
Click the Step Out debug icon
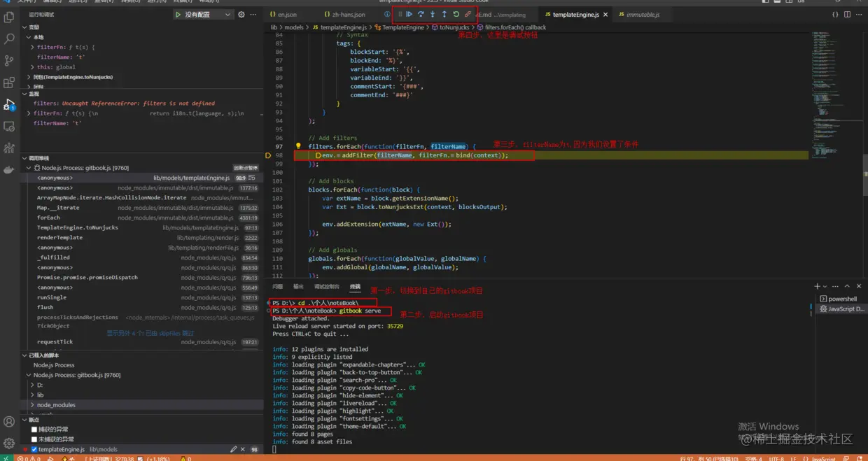444,14
